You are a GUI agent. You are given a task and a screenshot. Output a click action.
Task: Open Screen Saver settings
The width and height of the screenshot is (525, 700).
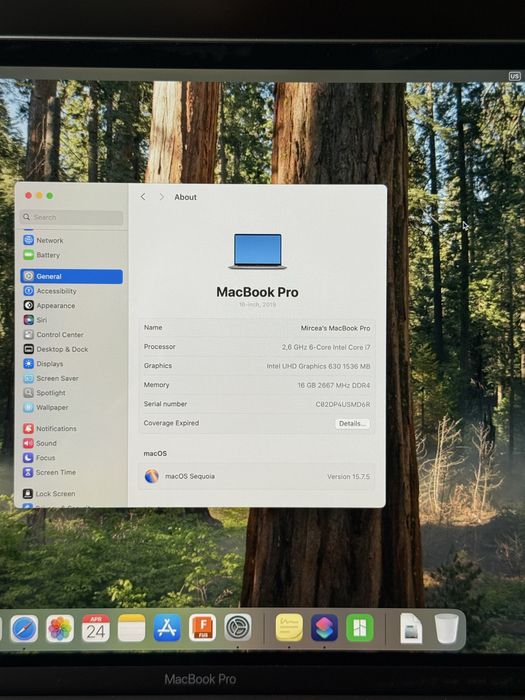[x=51, y=378]
